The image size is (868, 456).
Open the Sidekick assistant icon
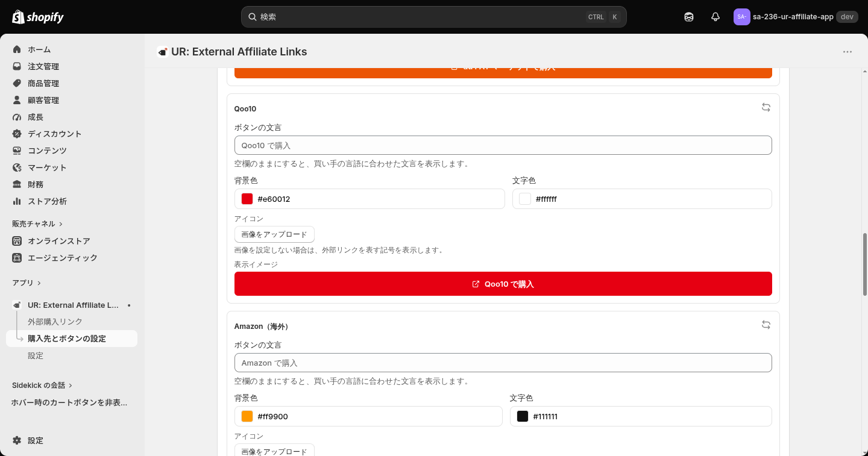pyautogui.click(x=689, y=17)
